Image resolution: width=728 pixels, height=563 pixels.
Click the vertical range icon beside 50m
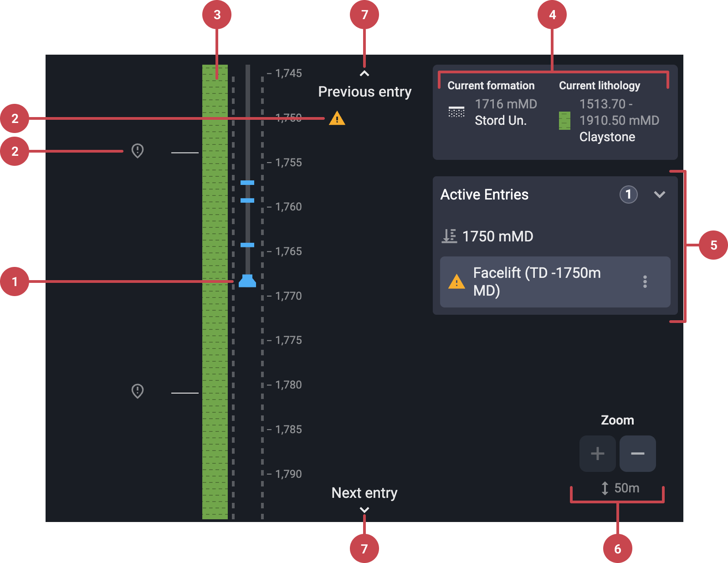point(605,488)
